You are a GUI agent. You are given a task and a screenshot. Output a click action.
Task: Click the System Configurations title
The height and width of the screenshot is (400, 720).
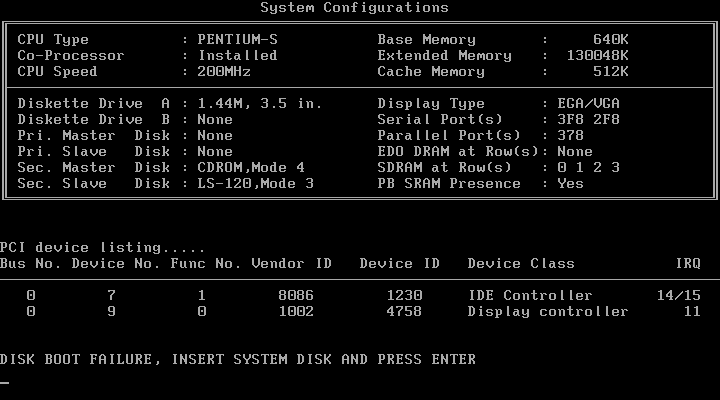(x=354, y=8)
